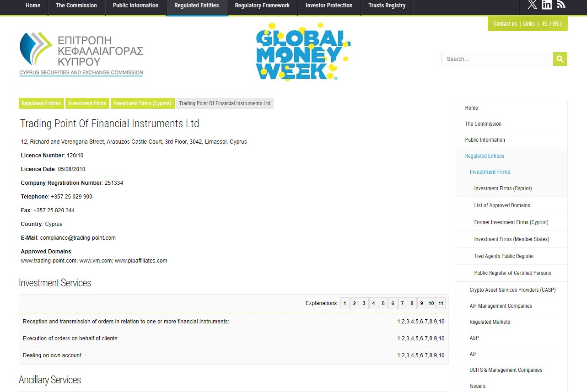
Task: Click the www.pipaffiliates.com approved domain text
Action: coord(141,261)
